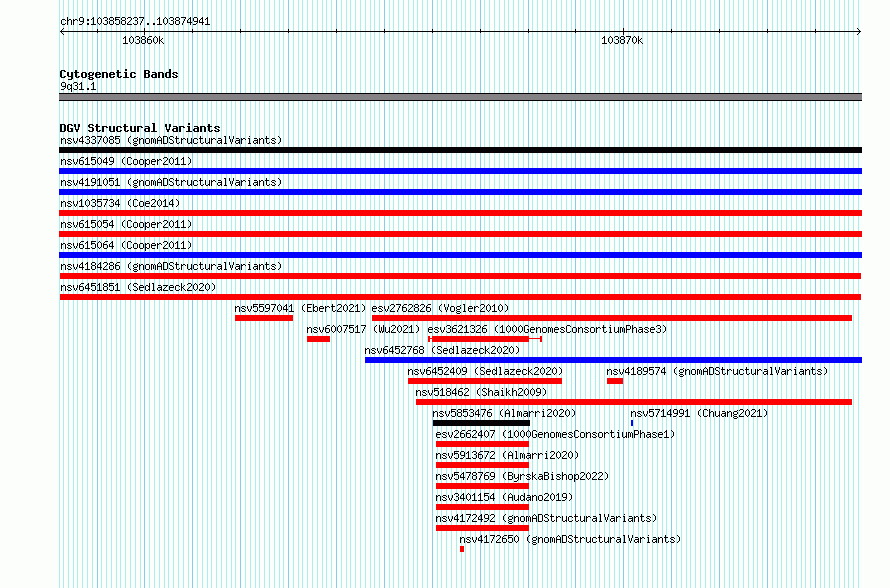Screen dimensions: 890x588
Task: Open the nsv615049 (Cooper2011) variant label
Action: (126, 161)
